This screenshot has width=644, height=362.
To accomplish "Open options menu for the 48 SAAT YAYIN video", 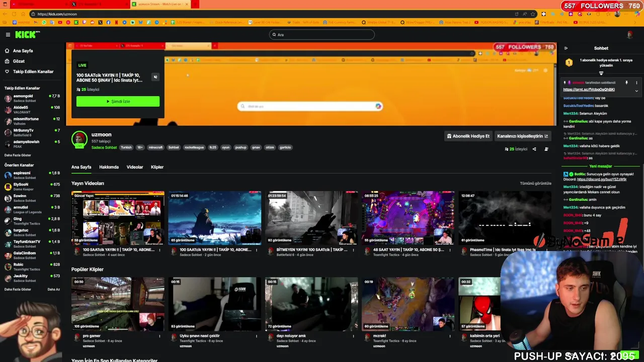I will pyautogui.click(x=450, y=250).
